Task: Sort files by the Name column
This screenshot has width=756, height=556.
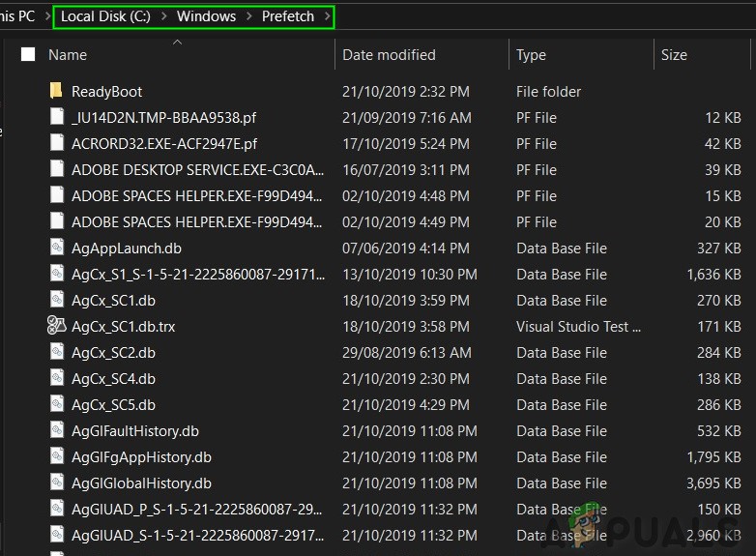Action: point(68,55)
